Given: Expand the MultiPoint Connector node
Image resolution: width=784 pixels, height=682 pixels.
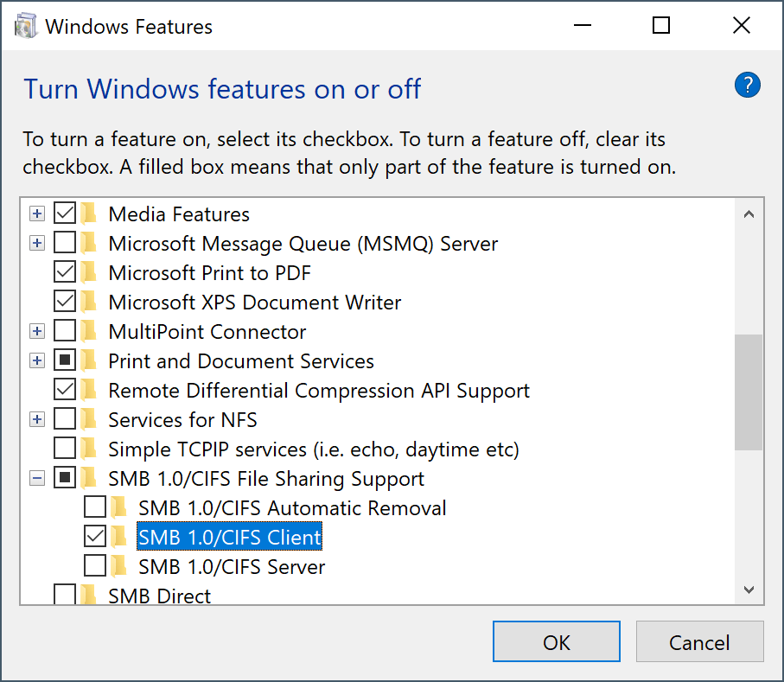Looking at the screenshot, I should (x=36, y=332).
